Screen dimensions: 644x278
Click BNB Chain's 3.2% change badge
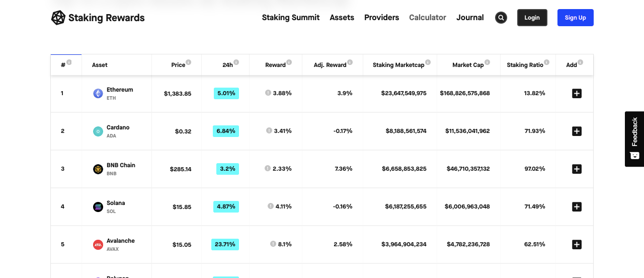pos(227,169)
